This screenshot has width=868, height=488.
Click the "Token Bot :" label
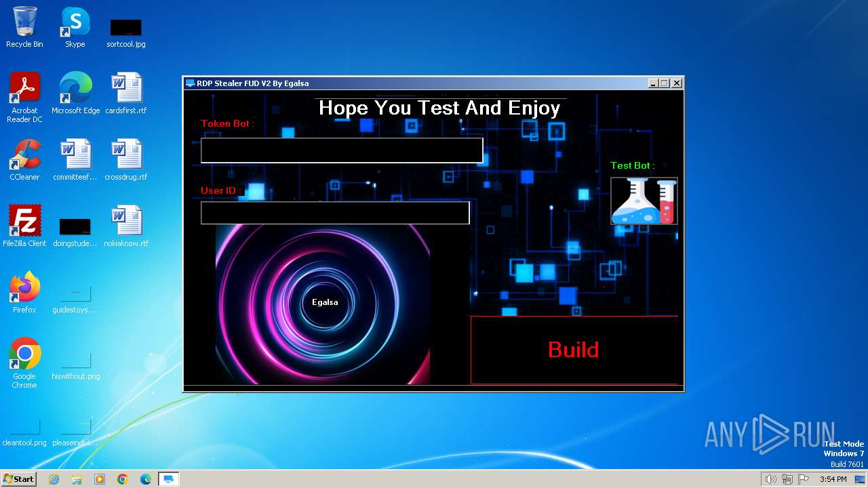(227, 124)
